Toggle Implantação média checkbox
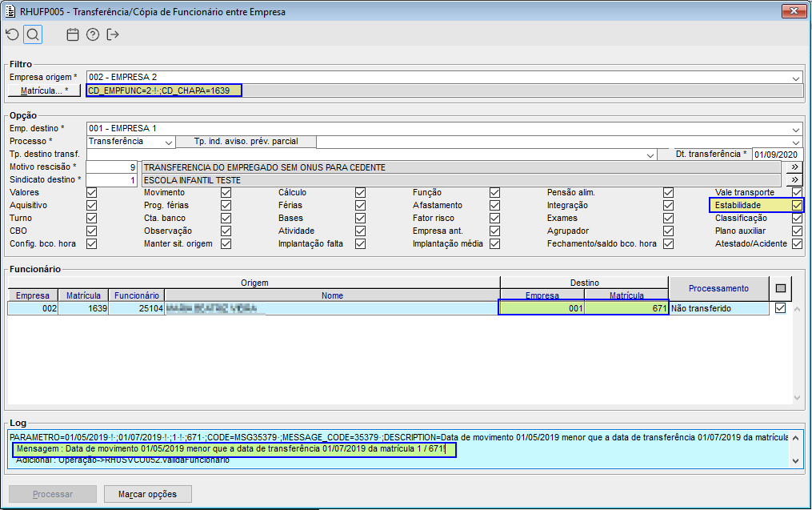 pos(494,243)
